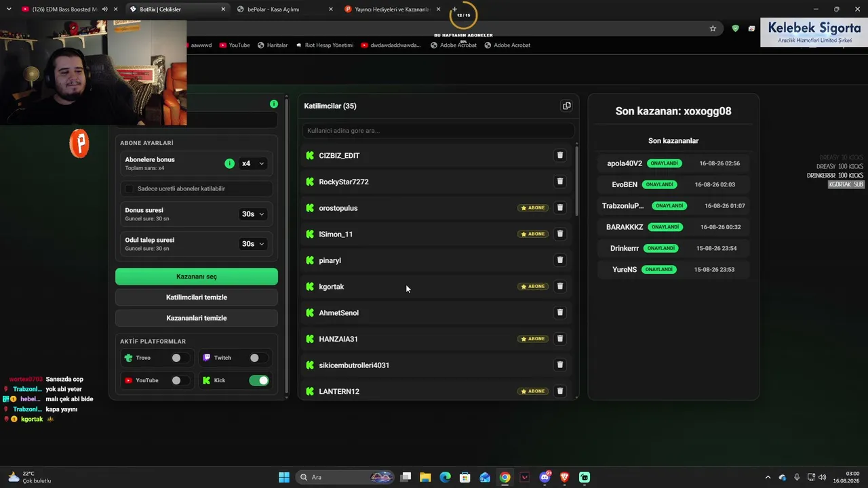
Task: Click Katilimcilari temizle button
Action: click(197, 298)
